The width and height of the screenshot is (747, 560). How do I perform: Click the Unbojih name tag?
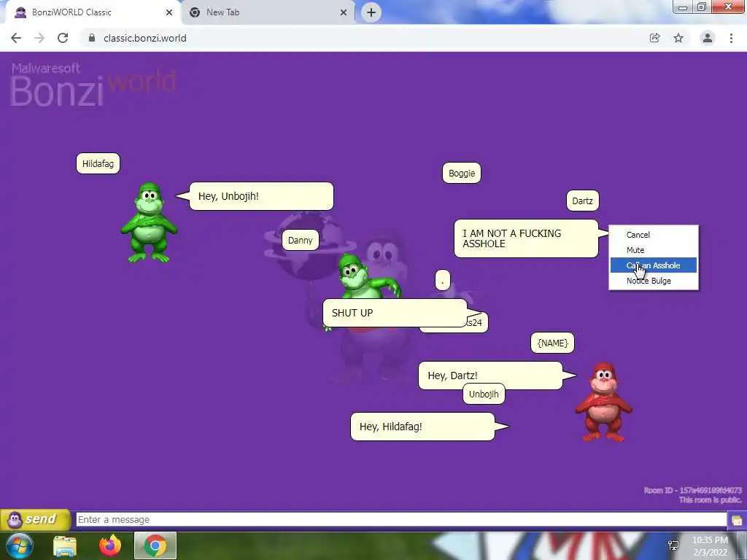click(x=484, y=394)
